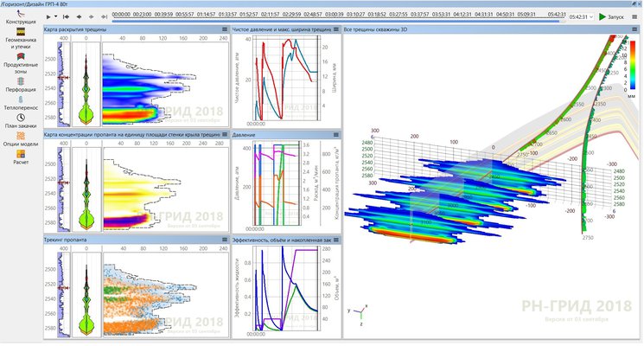
Task: Open menu of Все трещины скважины 3D panel
Action: coord(635,29)
